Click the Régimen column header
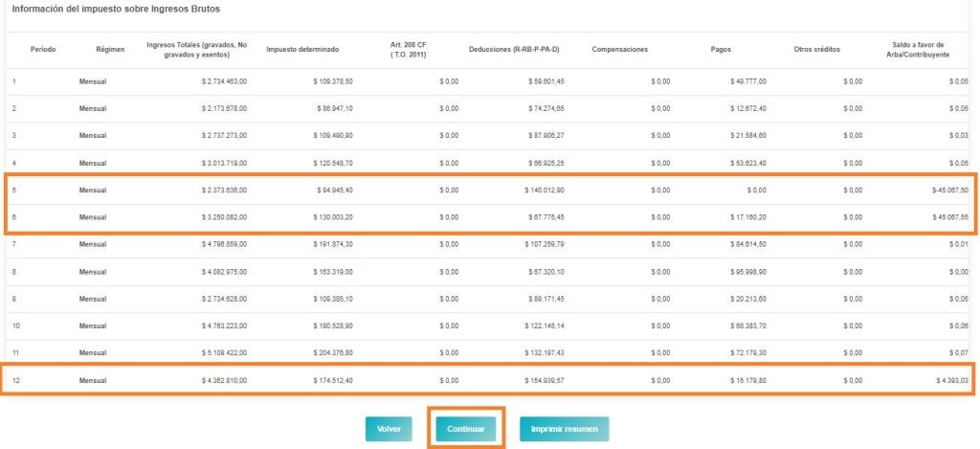The image size is (980, 449). pos(110,49)
